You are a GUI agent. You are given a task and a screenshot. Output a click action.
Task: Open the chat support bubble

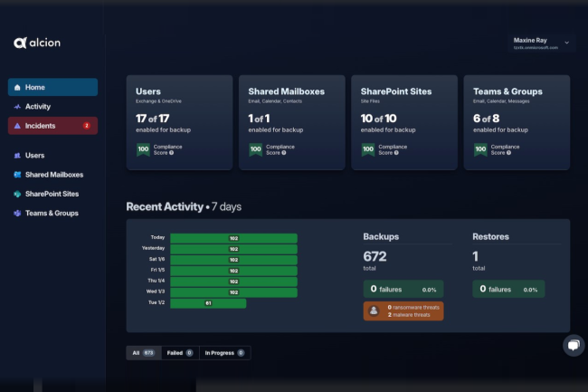click(x=574, y=345)
